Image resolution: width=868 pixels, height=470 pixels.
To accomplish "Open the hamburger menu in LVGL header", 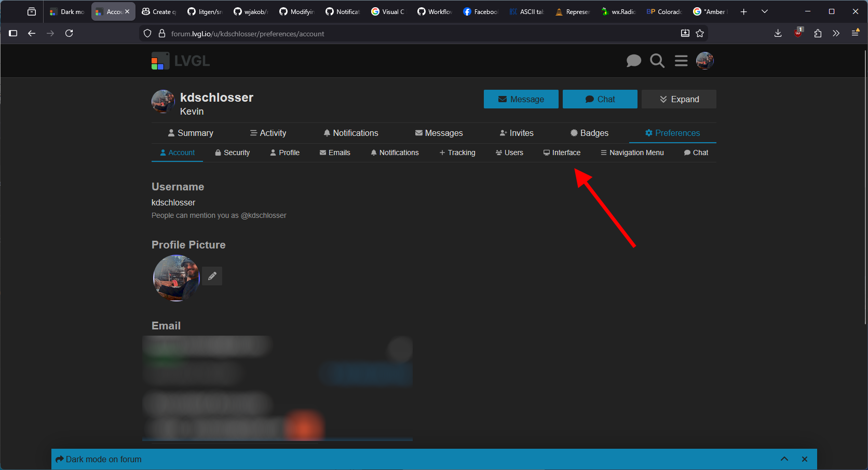I will pos(681,61).
